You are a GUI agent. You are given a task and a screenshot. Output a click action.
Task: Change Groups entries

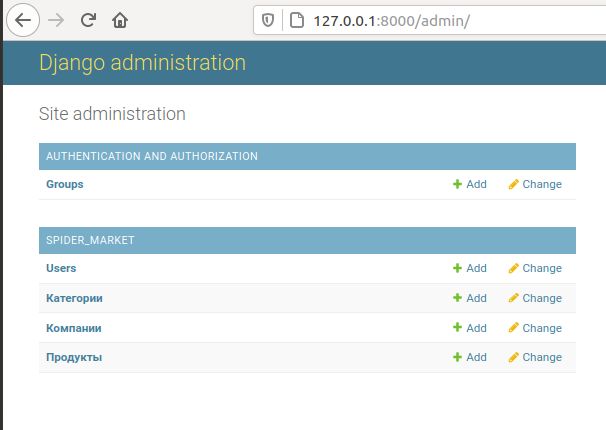click(535, 184)
